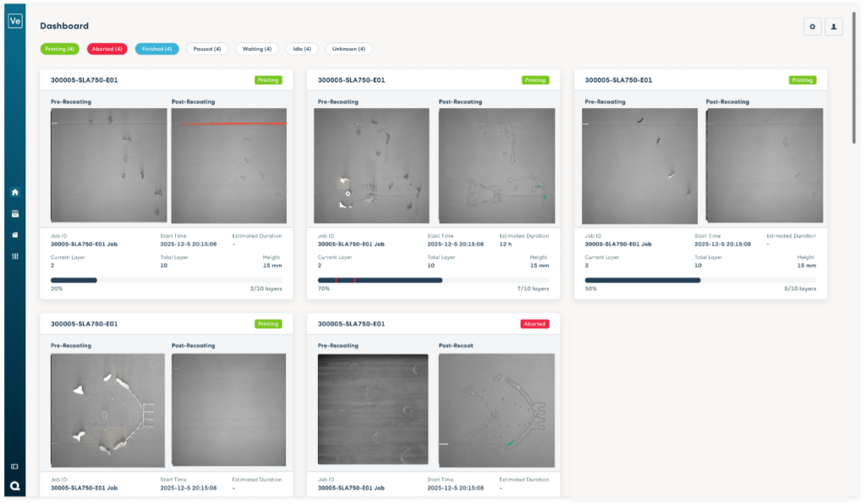Open Pre-Recoating image of the Aborted job
866x504 pixels.
coord(373,410)
